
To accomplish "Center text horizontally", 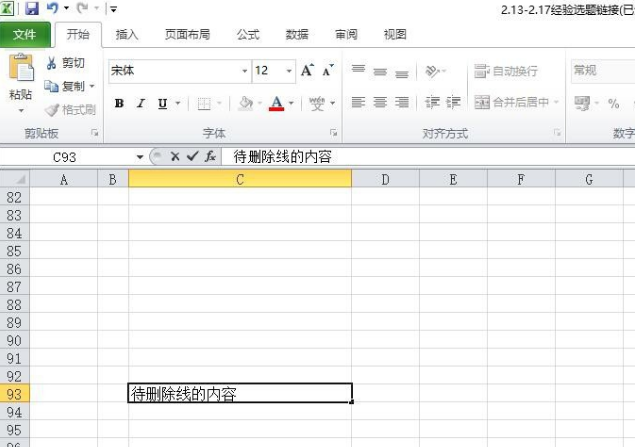I will [x=380, y=102].
